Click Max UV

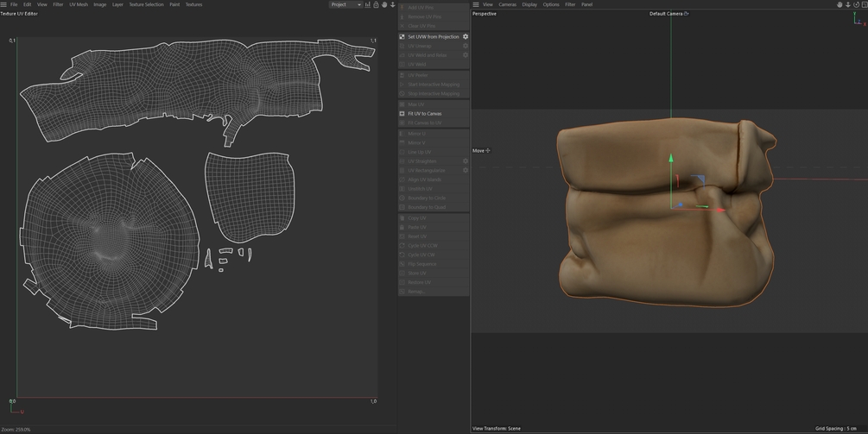434,104
